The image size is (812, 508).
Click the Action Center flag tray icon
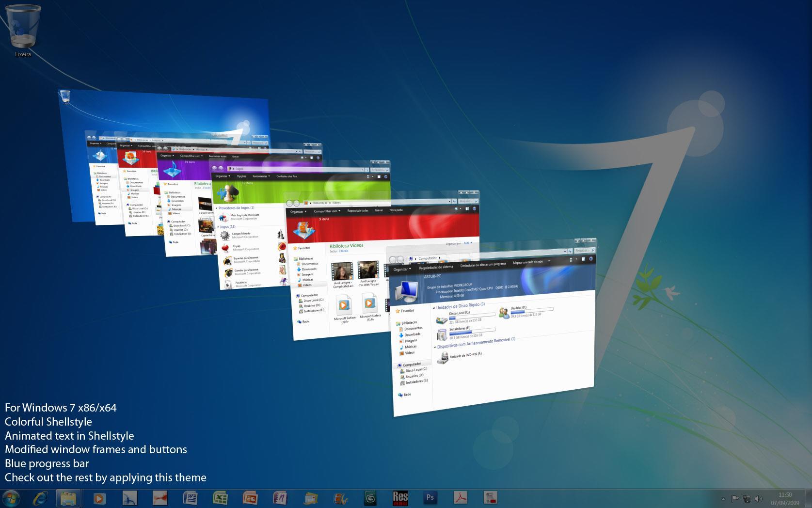coord(735,498)
